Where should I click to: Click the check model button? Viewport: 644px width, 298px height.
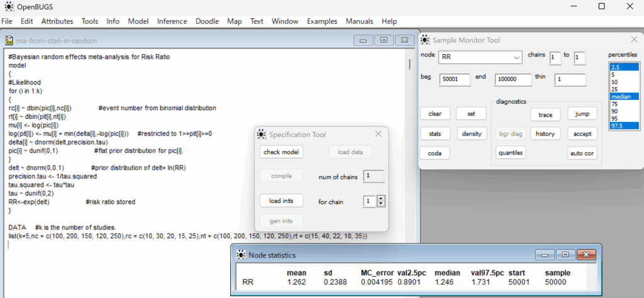[281, 152]
